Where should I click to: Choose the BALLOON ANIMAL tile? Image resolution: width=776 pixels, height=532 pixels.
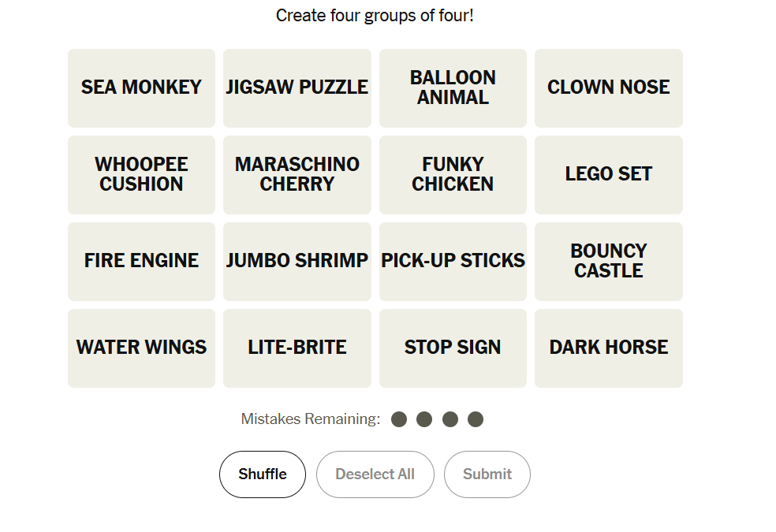pyautogui.click(x=453, y=87)
